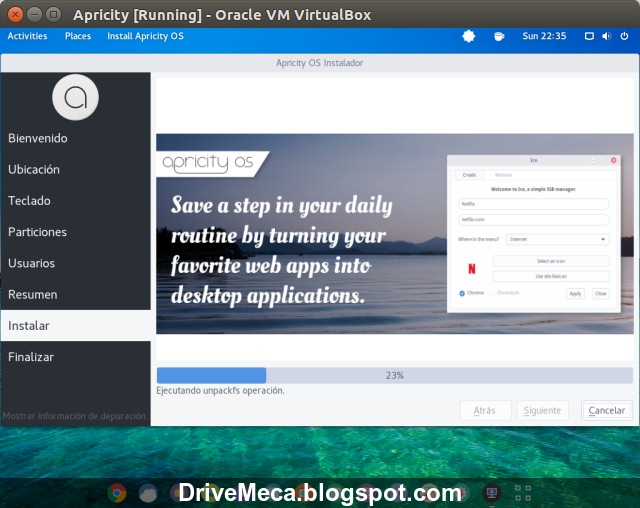Viewport: 640px width, 508px height.
Task: Switch to the Create tab in Ice dialog
Action: coord(469,175)
